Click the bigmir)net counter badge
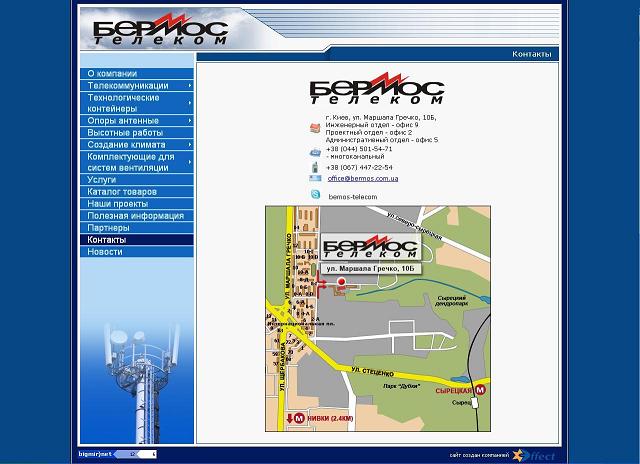Image resolution: width=640 pixels, height=464 pixels. pos(117,454)
